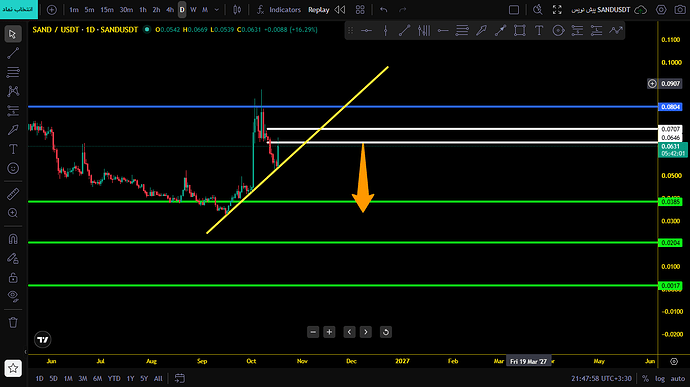
Task: Select the trend line drawing tool
Action: (x=13, y=53)
